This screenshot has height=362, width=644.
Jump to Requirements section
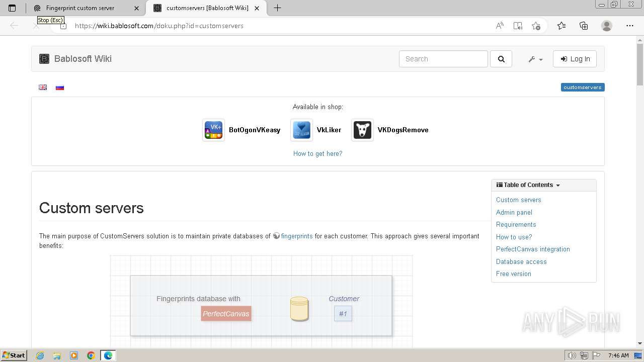[x=516, y=225]
